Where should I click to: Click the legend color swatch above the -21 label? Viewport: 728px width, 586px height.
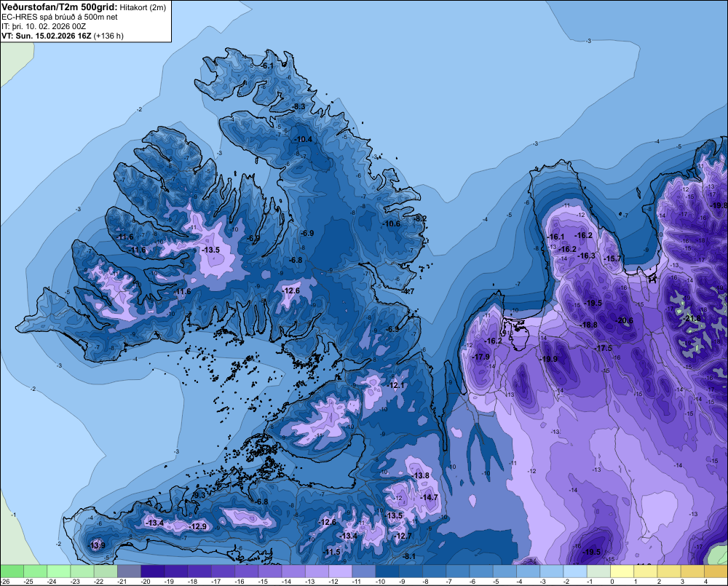coord(129,571)
